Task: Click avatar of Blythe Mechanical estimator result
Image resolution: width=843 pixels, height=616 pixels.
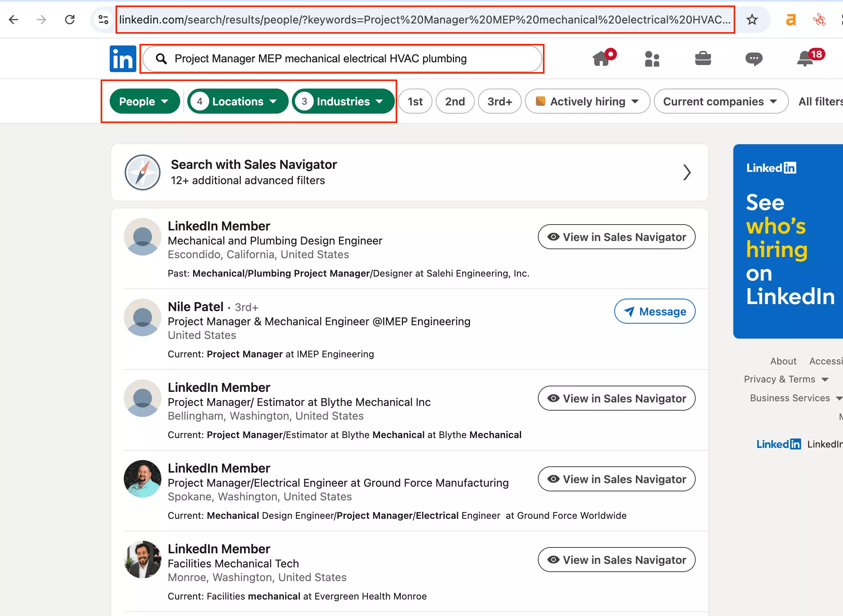Action: pos(143,398)
